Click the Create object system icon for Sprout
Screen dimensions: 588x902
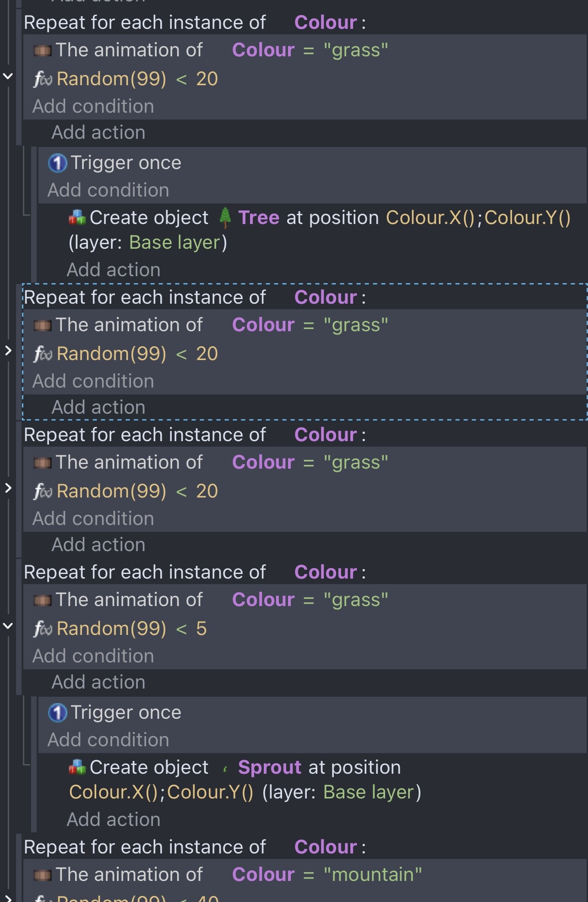(76, 767)
